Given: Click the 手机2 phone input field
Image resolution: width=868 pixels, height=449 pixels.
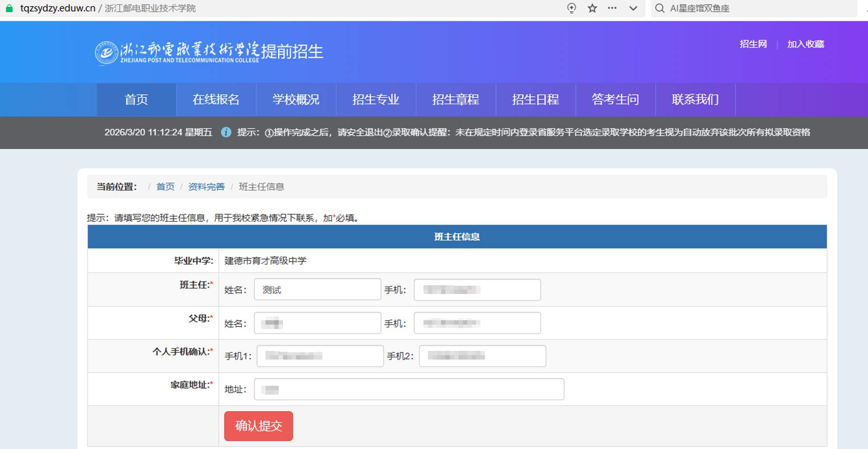Looking at the screenshot, I should [x=482, y=356].
